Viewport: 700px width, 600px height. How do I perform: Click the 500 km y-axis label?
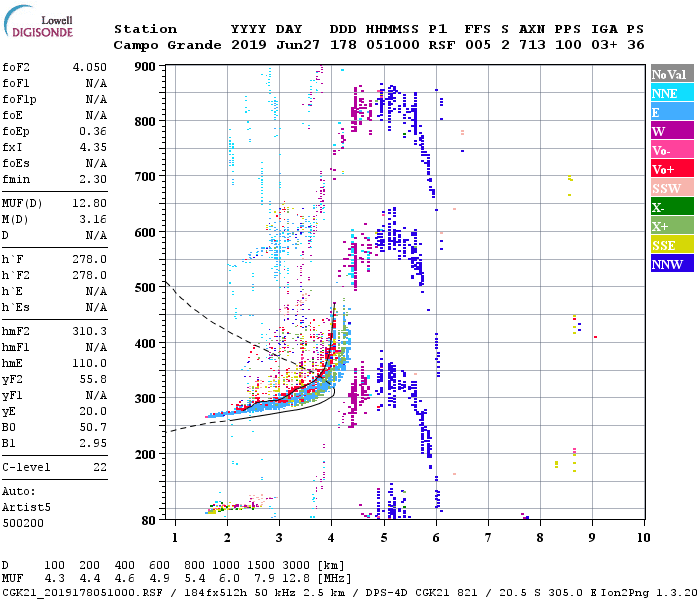145,288
